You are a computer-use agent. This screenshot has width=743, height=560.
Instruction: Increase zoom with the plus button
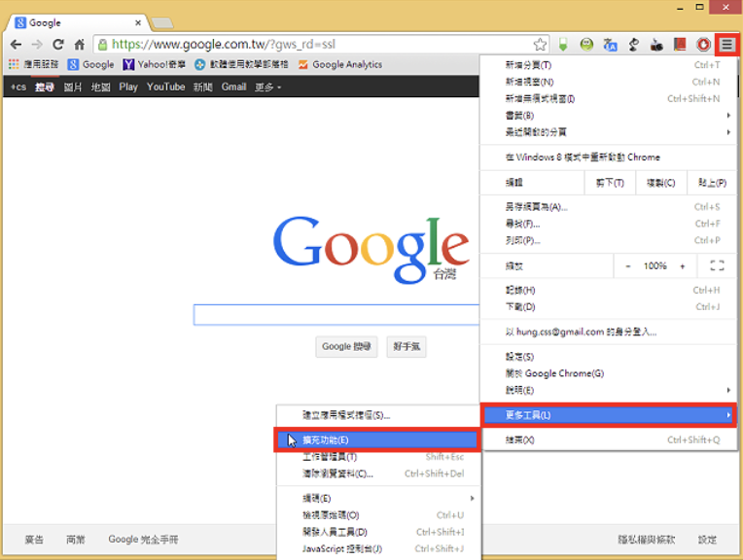683,266
